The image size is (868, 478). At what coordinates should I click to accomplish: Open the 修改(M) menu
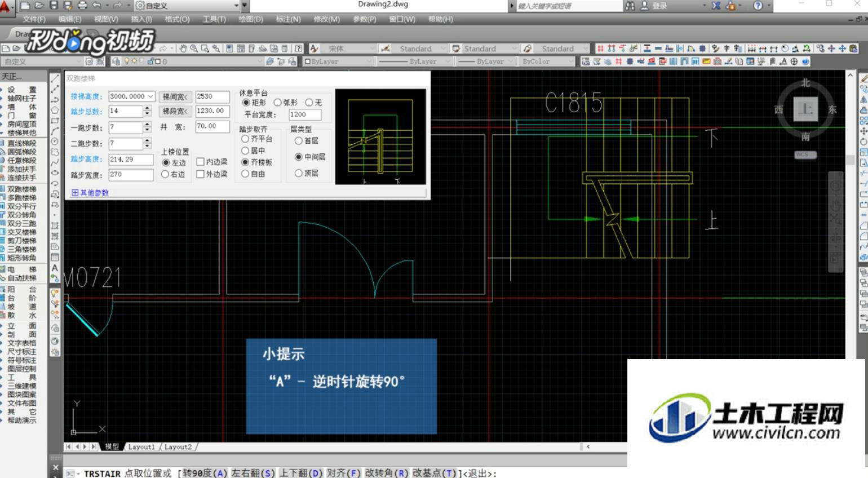coord(326,19)
